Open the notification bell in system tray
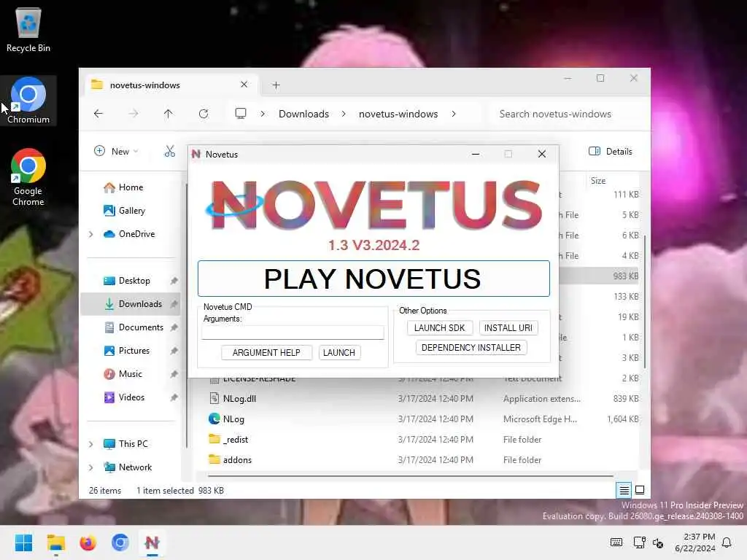747x560 pixels. pos(727,542)
